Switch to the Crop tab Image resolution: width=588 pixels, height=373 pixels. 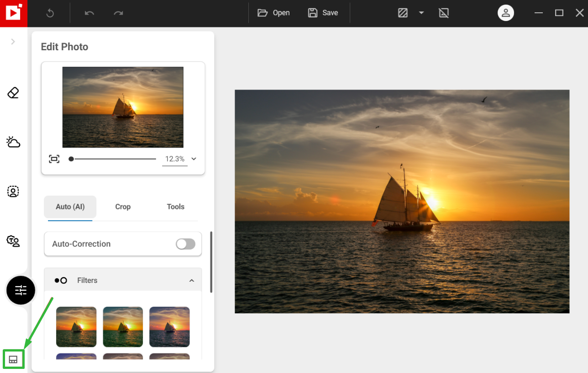coord(123,207)
